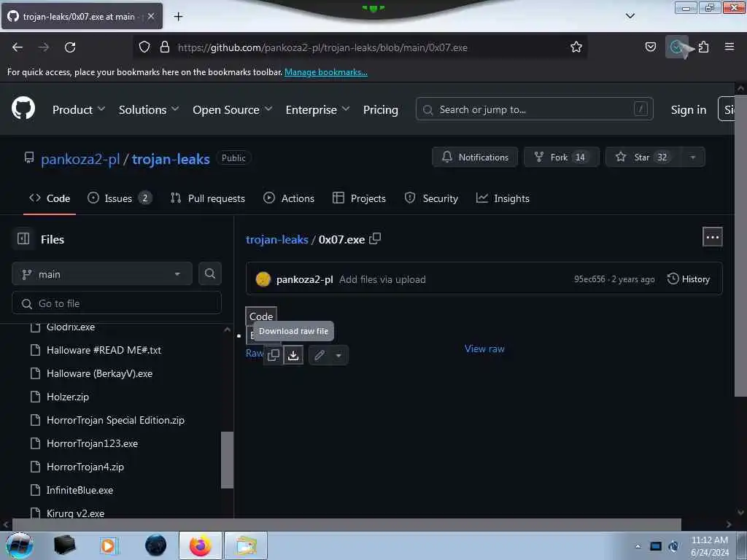The height and width of the screenshot is (560, 747).
Task: Expand the Open Source menu
Action: point(233,109)
